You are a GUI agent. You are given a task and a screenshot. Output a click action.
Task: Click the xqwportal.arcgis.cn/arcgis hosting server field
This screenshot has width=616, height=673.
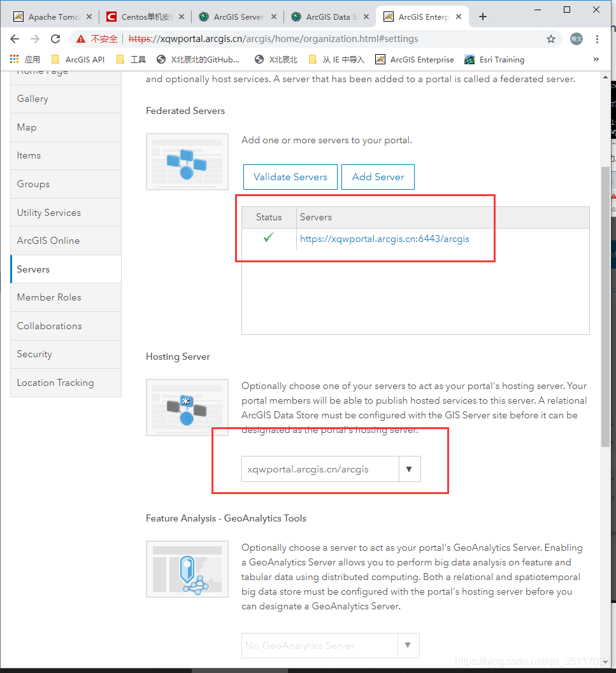(320, 469)
